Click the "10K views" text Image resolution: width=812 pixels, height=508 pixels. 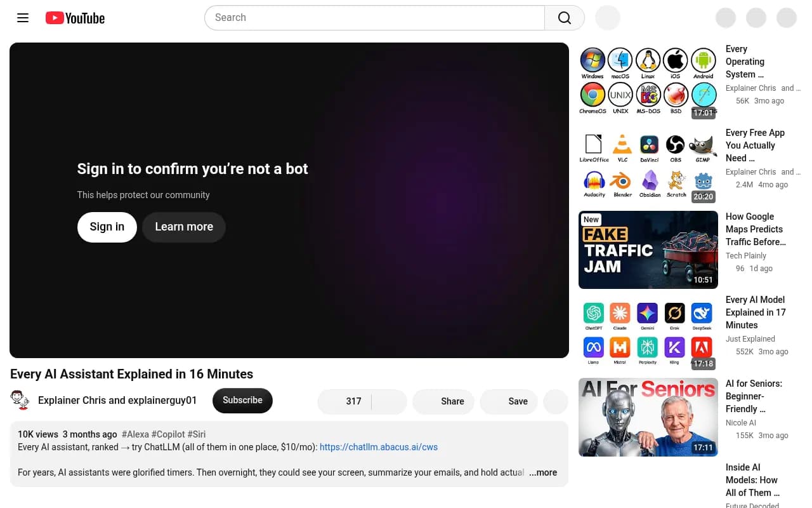[38, 434]
